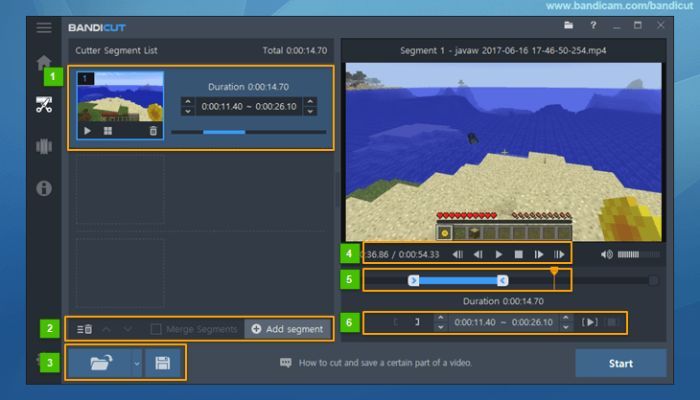Screen dimensions: 700x400
Task: Open the output folder icon in title bar
Action: pyautogui.click(x=568, y=25)
